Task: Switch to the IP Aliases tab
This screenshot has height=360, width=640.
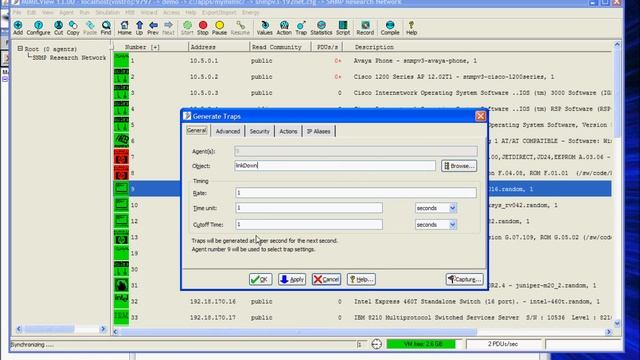Action: pos(318,131)
